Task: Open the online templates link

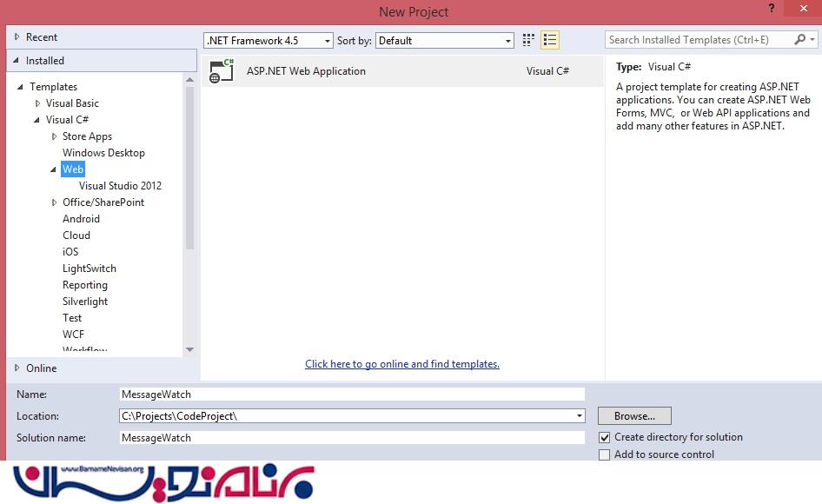Action: tap(402, 364)
